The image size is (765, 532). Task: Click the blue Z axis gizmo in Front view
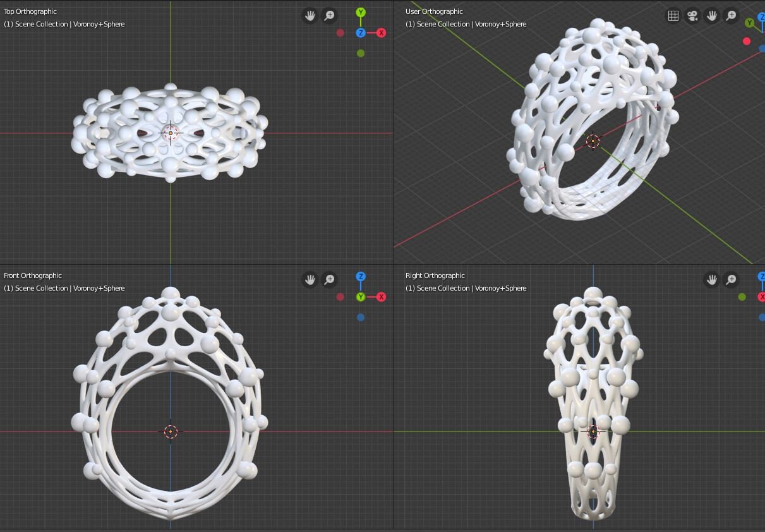click(360, 276)
